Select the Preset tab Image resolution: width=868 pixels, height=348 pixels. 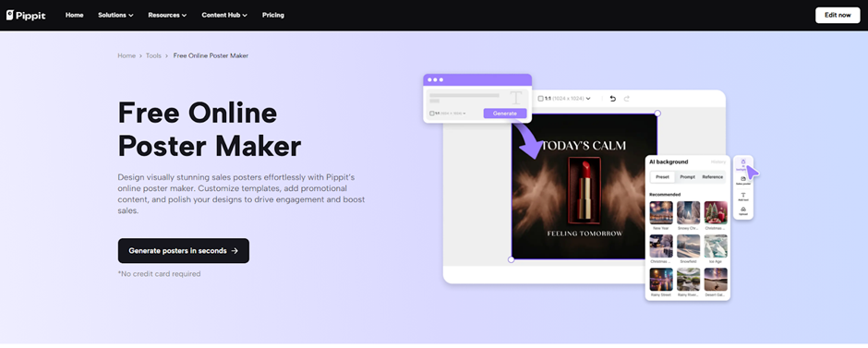[662, 177]
